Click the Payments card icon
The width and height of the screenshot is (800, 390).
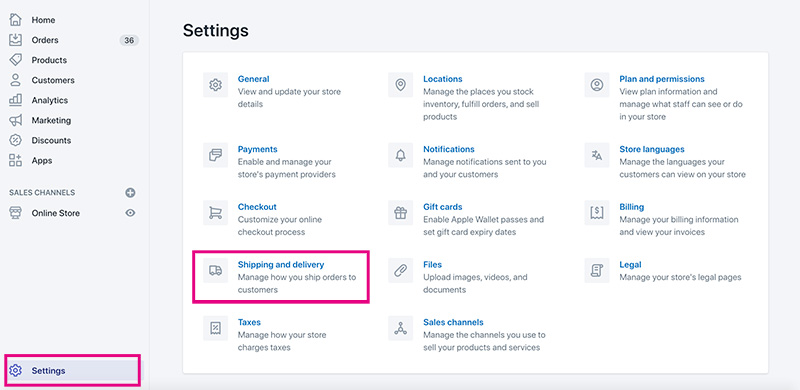pos(215,155)
